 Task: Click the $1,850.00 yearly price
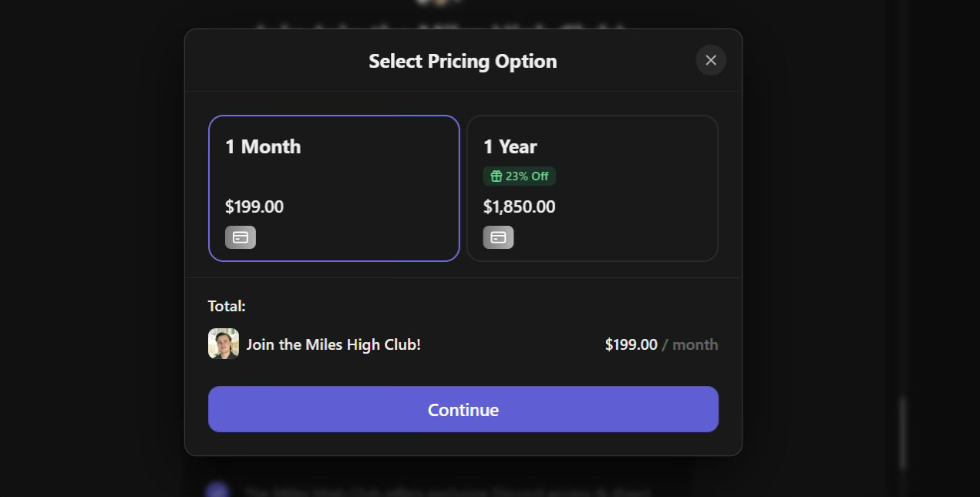point(519,207)
